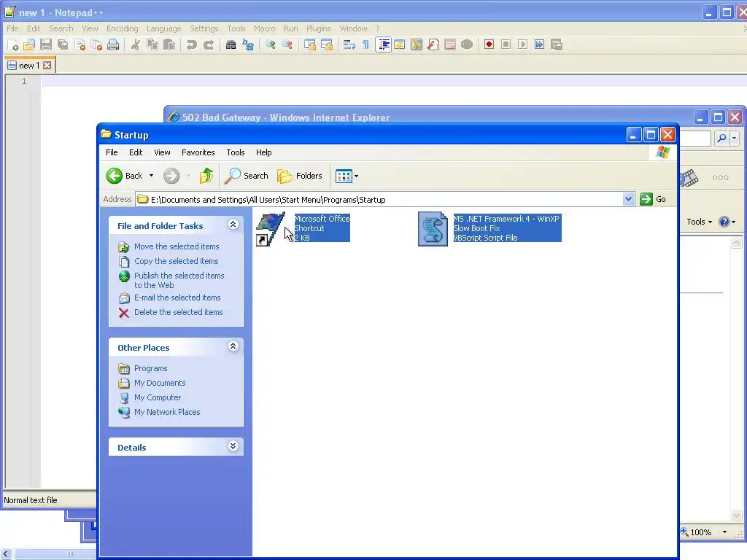
Task: Click the Find binoculars icon in Notepad++
Action: (x=231, y=44)
